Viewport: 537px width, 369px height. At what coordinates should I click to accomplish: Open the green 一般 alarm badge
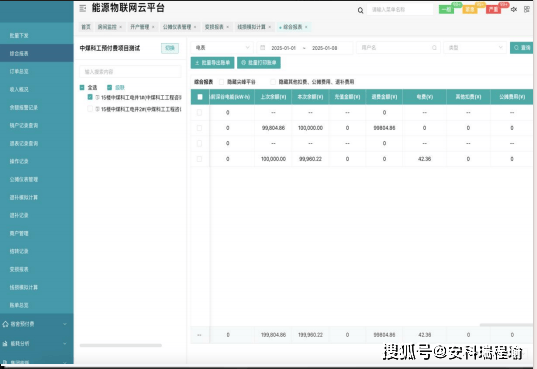pos(447,9)
